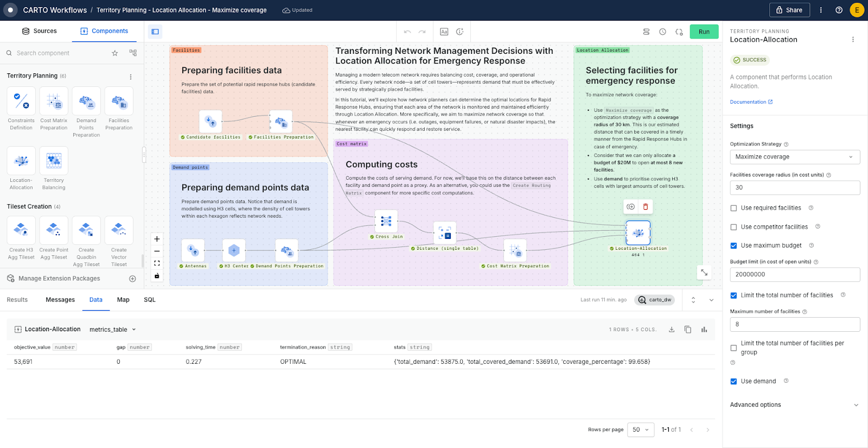Click the Search component input field
868x448 pixels.
(x=60, y=53)
